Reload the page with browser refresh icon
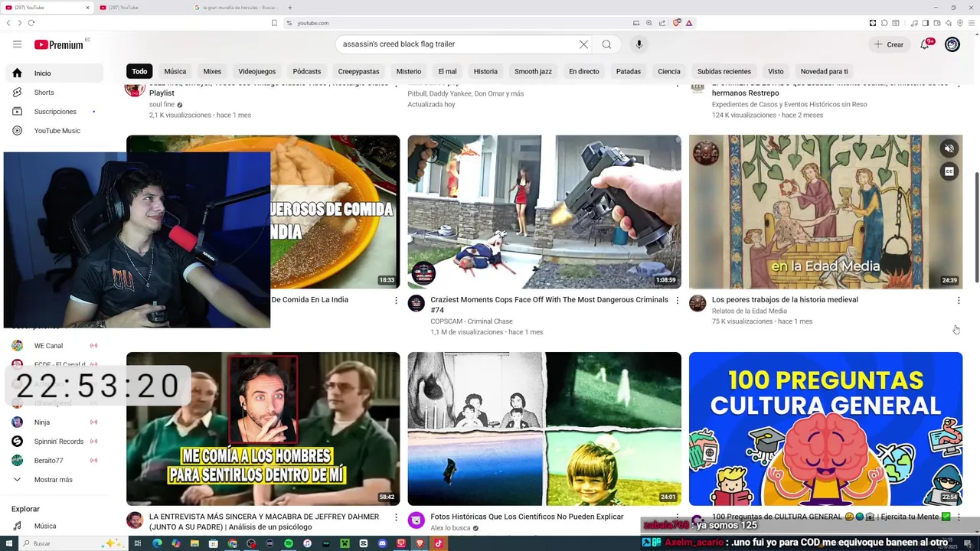The width and height of the screenshot is (980, 551). (31, 23)
